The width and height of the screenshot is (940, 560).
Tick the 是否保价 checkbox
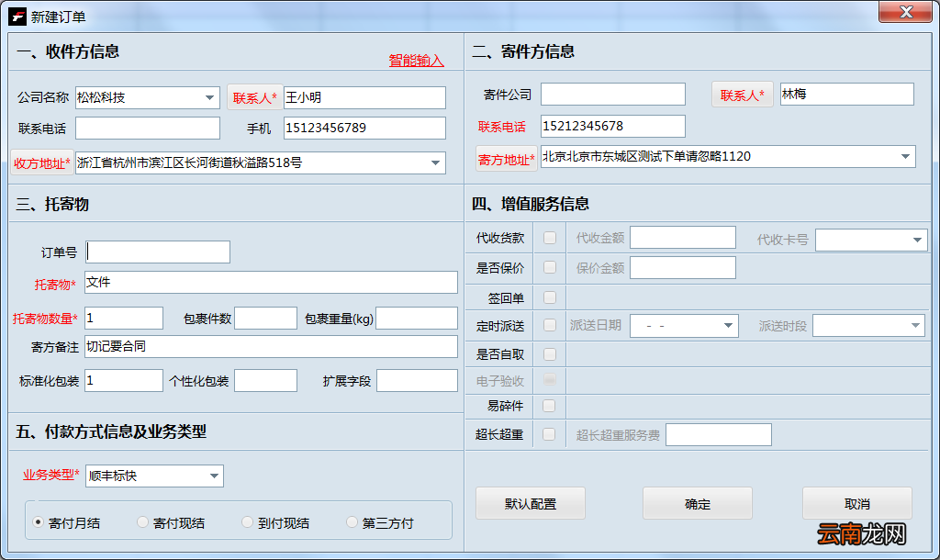point(550,267)
